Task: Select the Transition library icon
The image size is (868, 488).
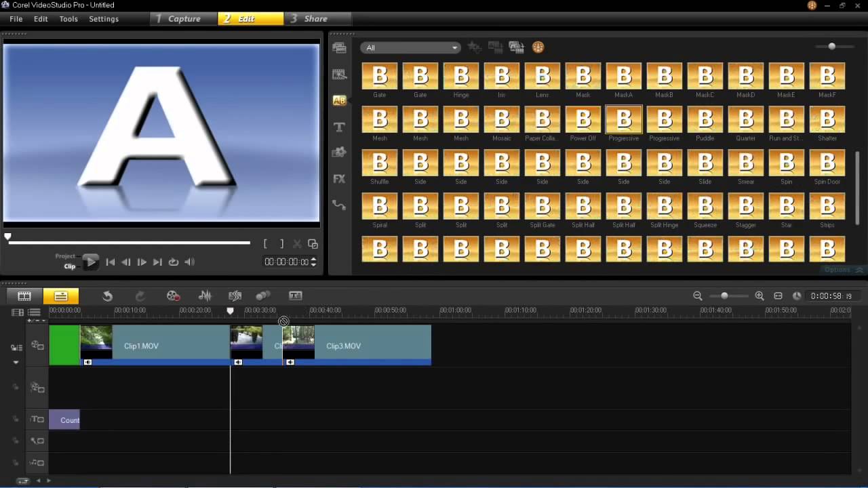Action: (339, 100)
